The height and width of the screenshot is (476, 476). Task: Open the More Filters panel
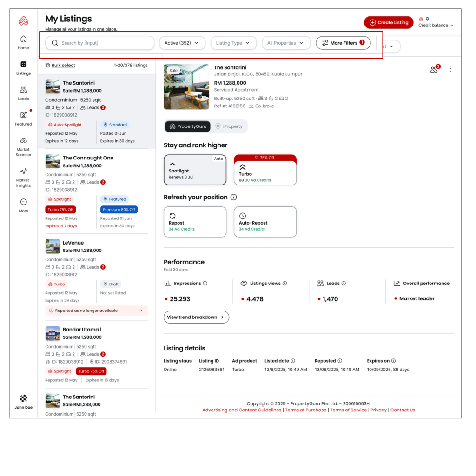[343, 43]
